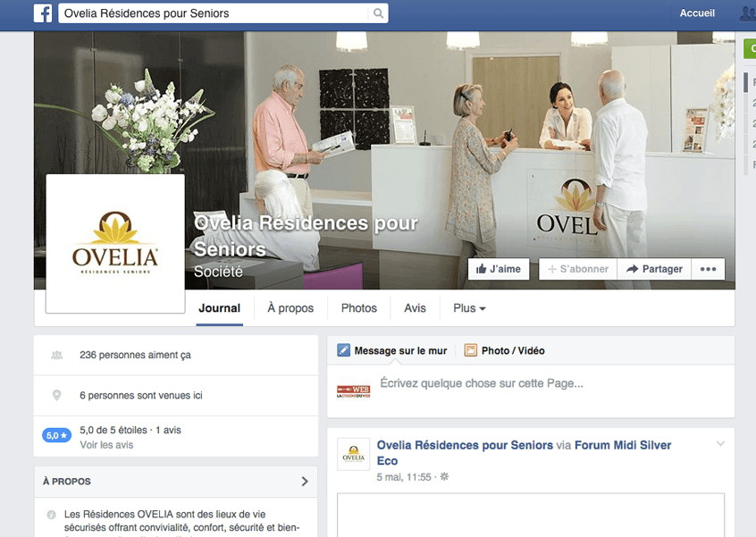The height and width of the screenshot is (537, 756).
Task: Click the 5,0 star rating badge
Action: [x=57, y=435]
